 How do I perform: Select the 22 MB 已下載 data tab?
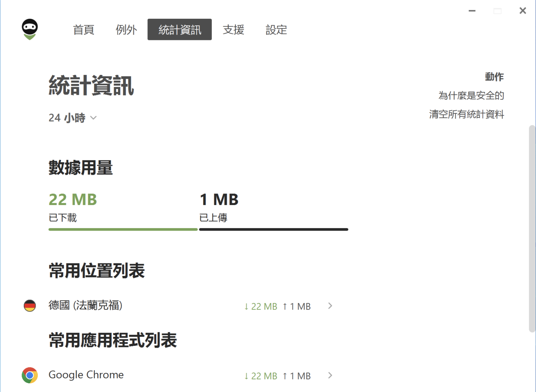point(123,211)
